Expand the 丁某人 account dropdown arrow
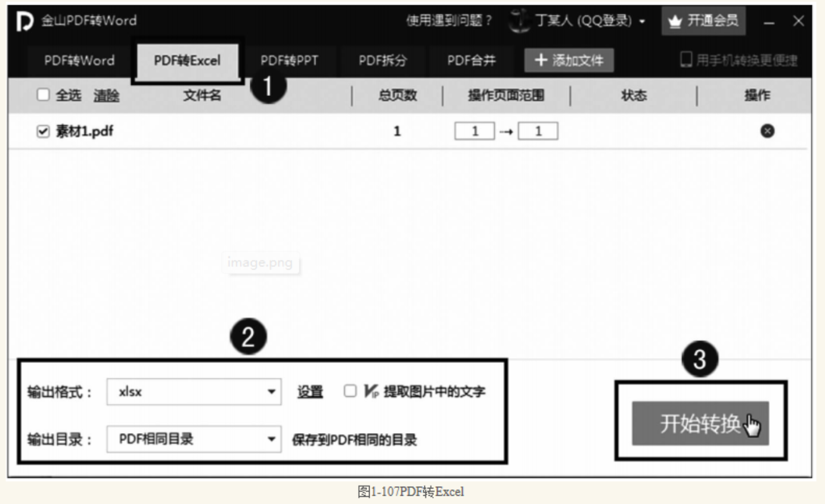Image resolution: width=825 pixels, height=504 pixels. (642, 22)
